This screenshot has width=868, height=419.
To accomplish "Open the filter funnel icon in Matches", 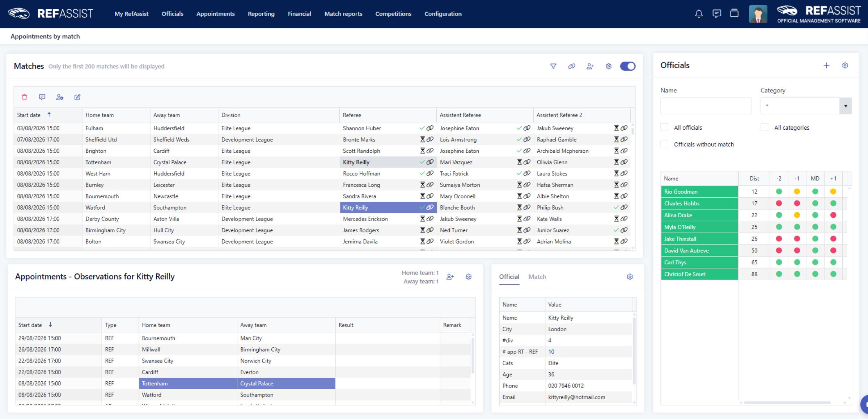I will pos(553,66).
